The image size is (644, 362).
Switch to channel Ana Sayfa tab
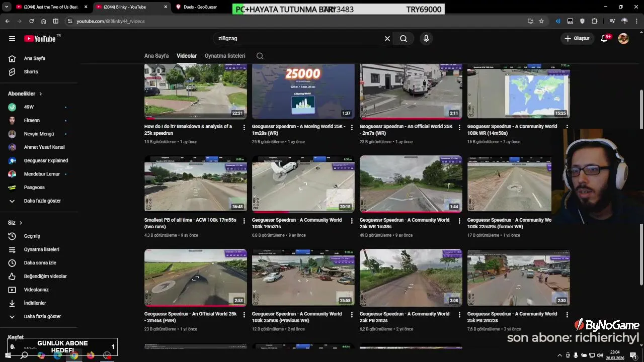156,56
